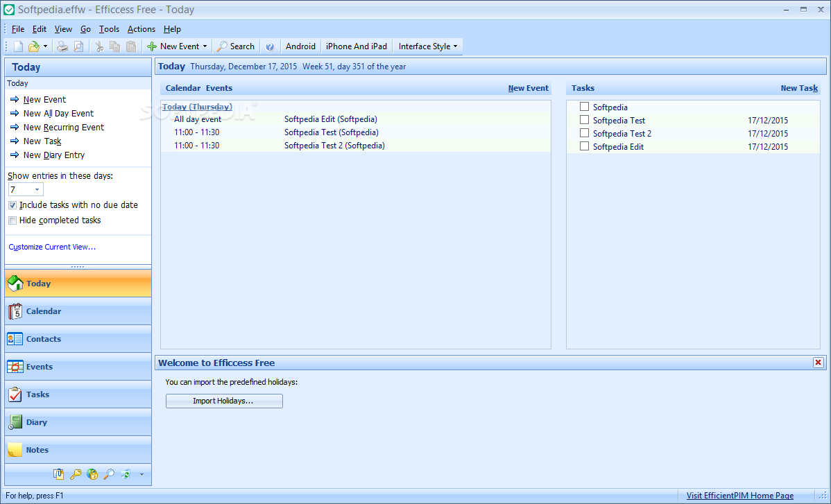Click the help question mark icon
The width and height of the screenshot is (831, 504).
click(270, 46)
